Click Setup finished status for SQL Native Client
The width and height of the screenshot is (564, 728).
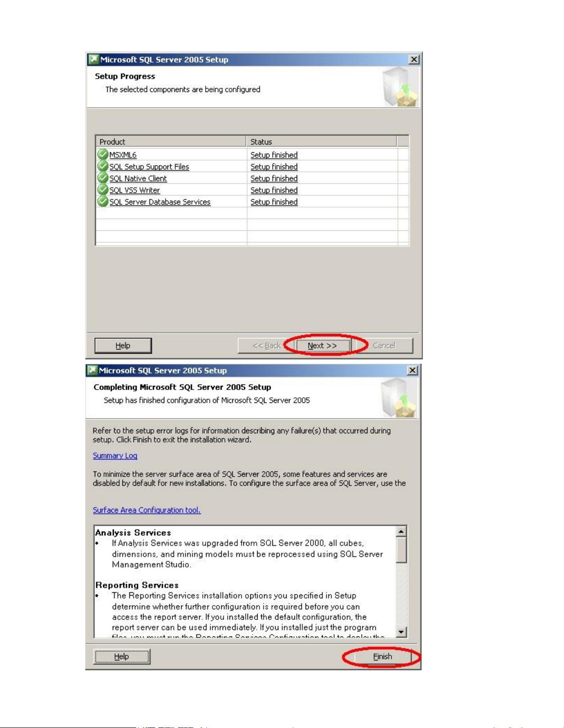274,178
